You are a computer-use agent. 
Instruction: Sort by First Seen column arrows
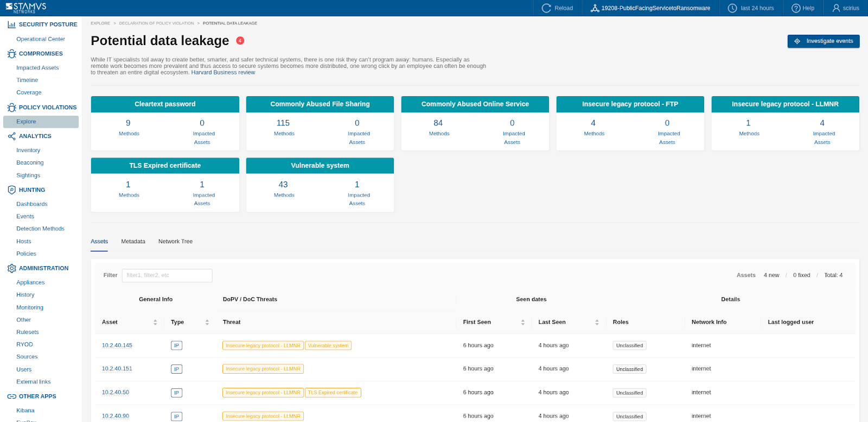point(522,322)
